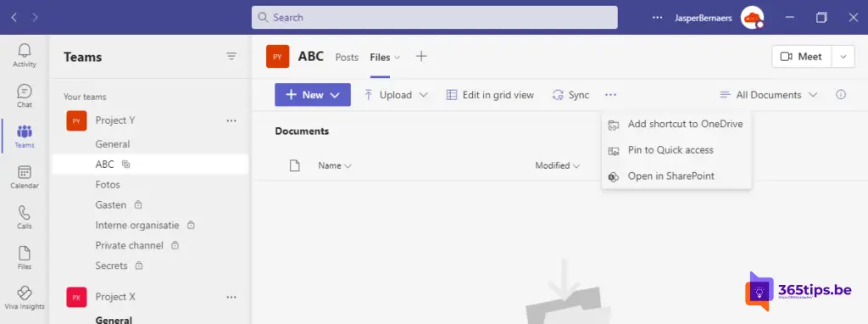
Task: Choose Pin to Quick access
Action: tap(676, 150)
